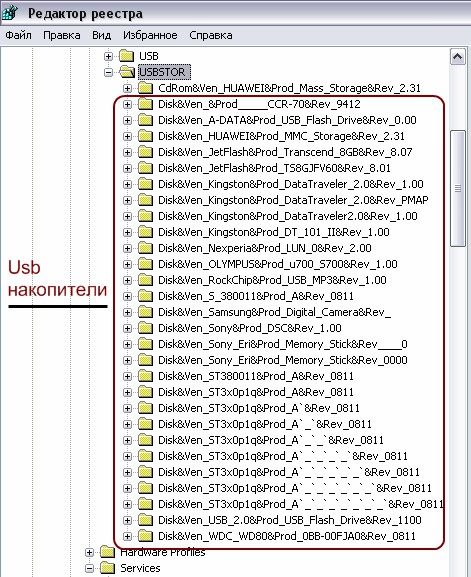Collapse the USBSTOR key

(108, 72)
